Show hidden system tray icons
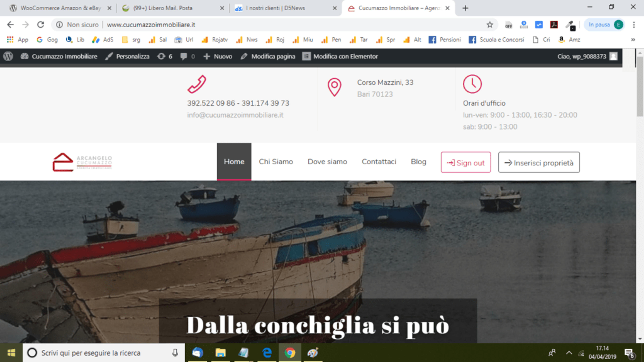 point(569,352)
